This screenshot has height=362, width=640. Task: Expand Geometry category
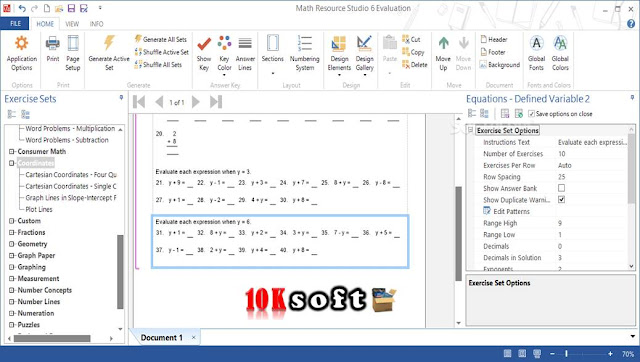11,244
